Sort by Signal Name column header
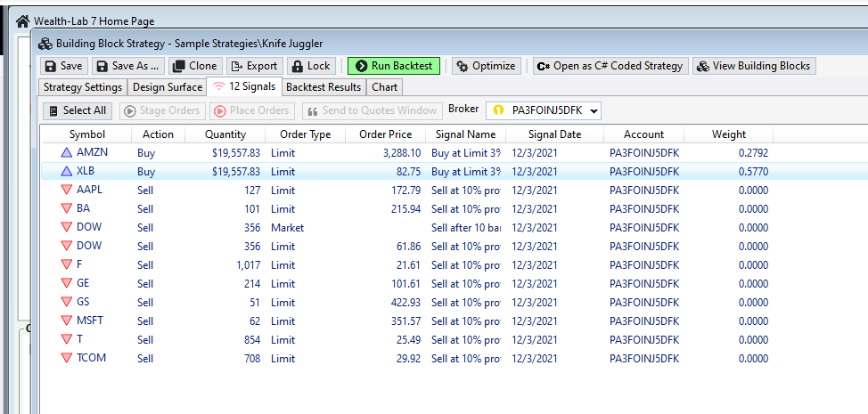868x414 pixels. pyautogui.click(x=465, y=134)
